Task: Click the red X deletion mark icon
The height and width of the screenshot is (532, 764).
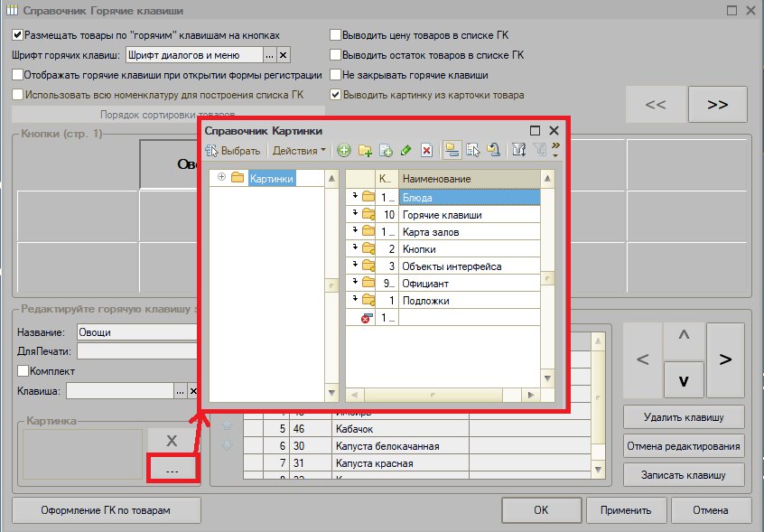Action: (427, 151)
